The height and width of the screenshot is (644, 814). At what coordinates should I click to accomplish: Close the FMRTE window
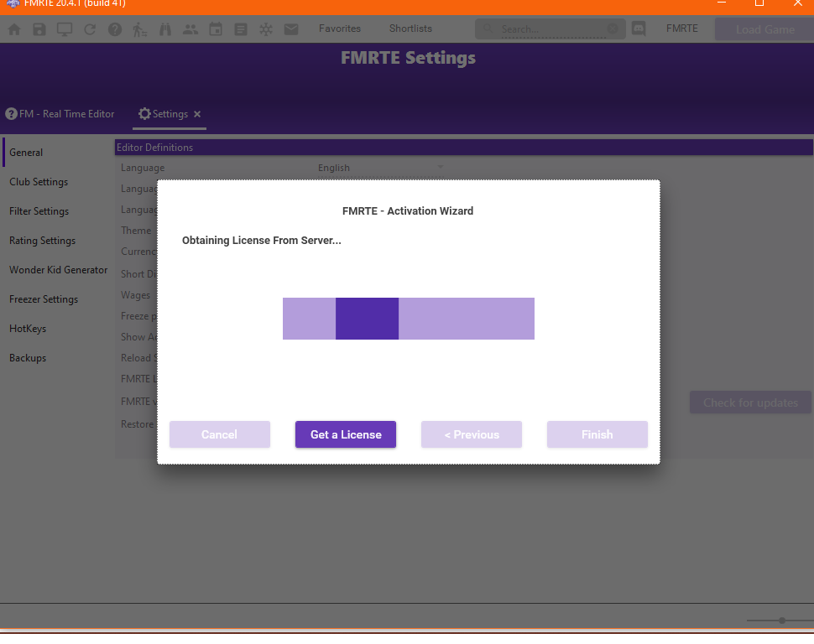[x=798, y=3]
